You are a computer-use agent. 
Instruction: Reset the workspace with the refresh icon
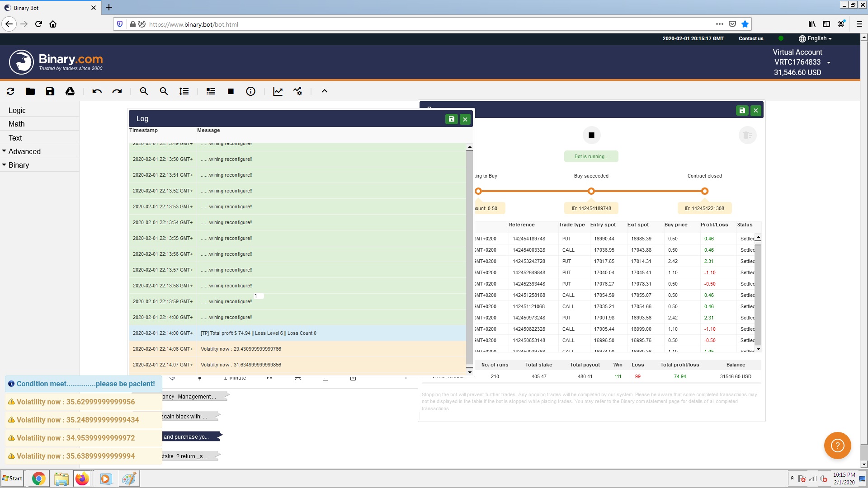[x=10, y=91]
